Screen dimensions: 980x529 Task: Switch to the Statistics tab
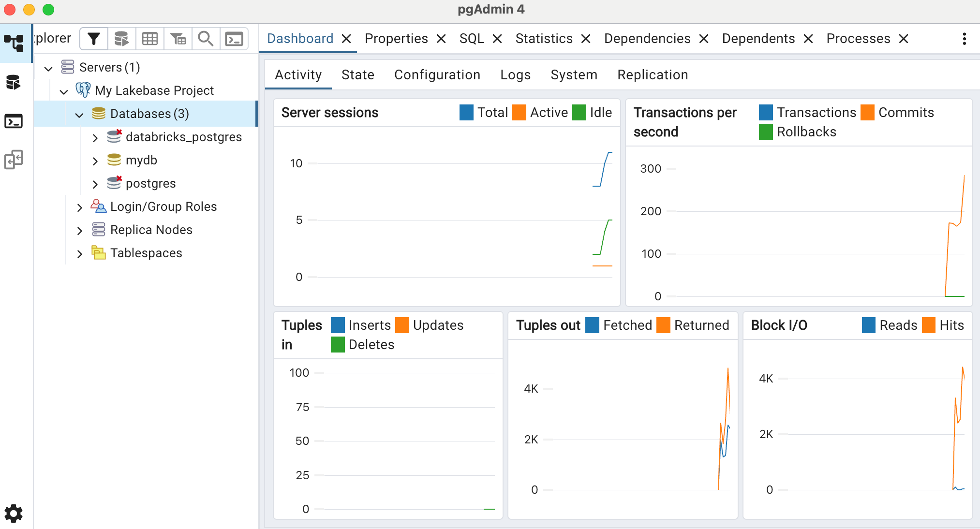pyautogui.click(x=544, y=38)
